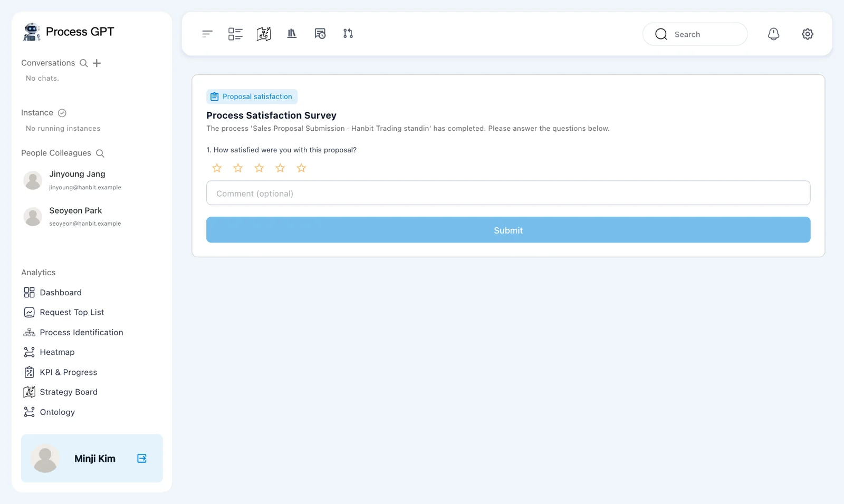Image resolution: width=844 pixels, height=504 pixels.
Task: Rate the proposal three stars
Action: tap(259, 168)
